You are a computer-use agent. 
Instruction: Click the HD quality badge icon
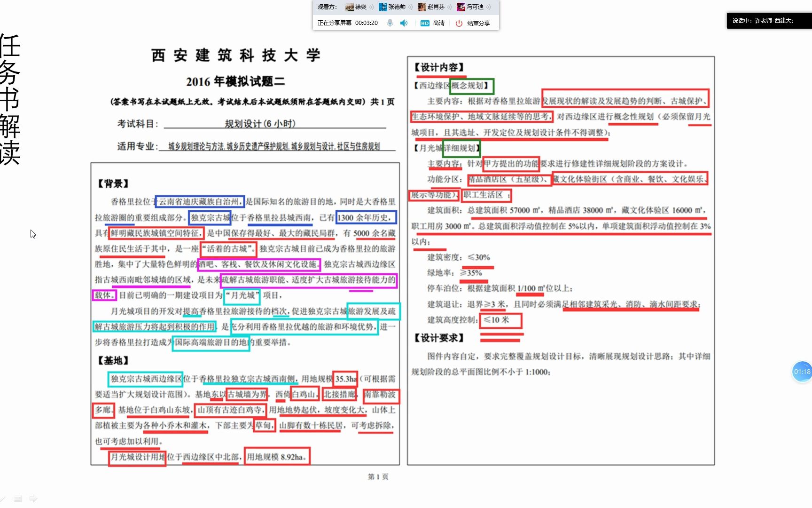(425, 23)
